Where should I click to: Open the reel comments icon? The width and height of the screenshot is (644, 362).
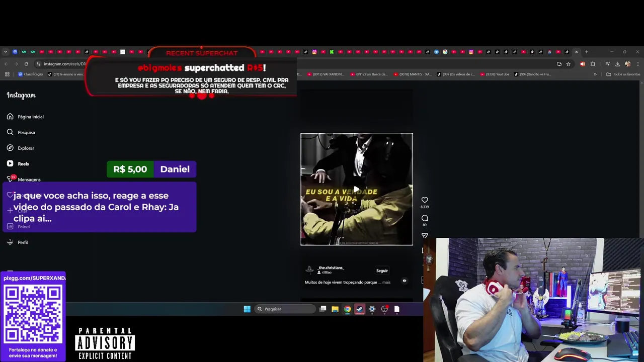pyautogui.click(x=425, y=218)
